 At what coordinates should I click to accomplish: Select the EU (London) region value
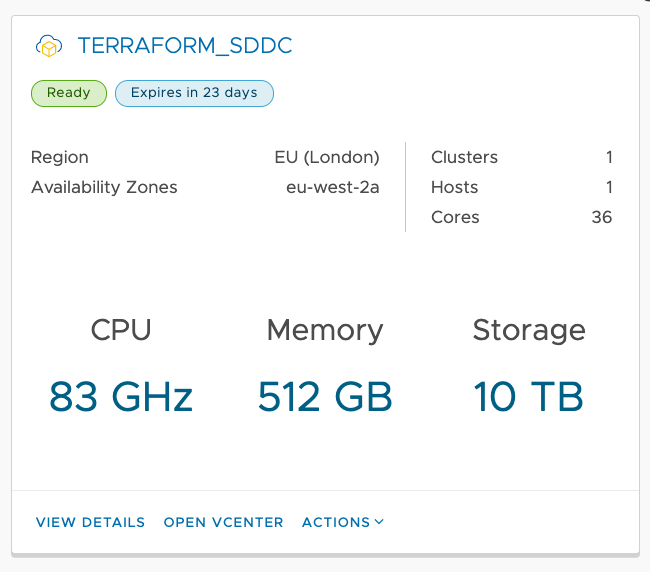[x=327, y=157]
